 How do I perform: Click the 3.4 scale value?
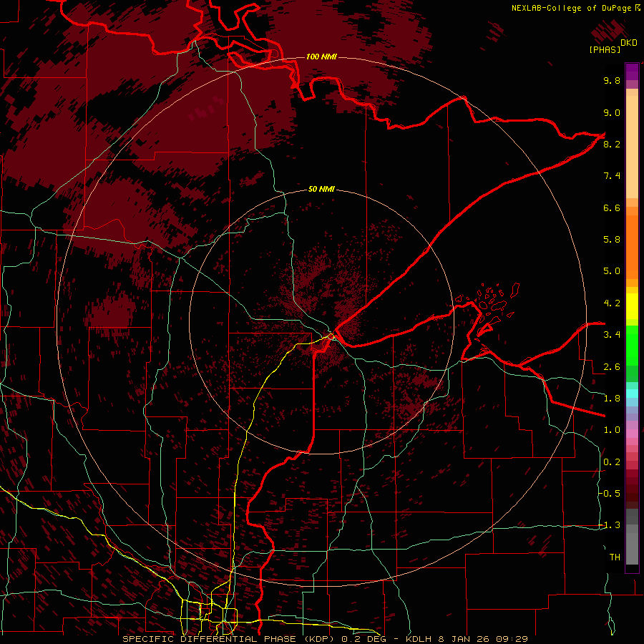pyautogui.click(x=612, y=335)
